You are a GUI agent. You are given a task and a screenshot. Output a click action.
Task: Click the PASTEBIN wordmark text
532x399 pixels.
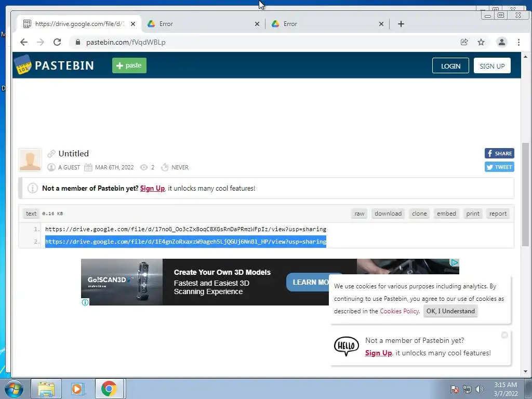click(x=64, y=65)
